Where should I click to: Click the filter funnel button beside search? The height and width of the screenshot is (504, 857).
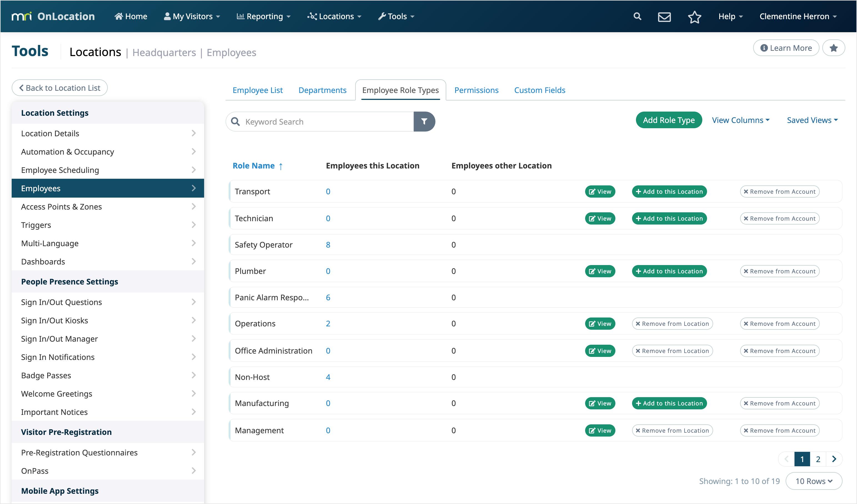coord(424,121)
